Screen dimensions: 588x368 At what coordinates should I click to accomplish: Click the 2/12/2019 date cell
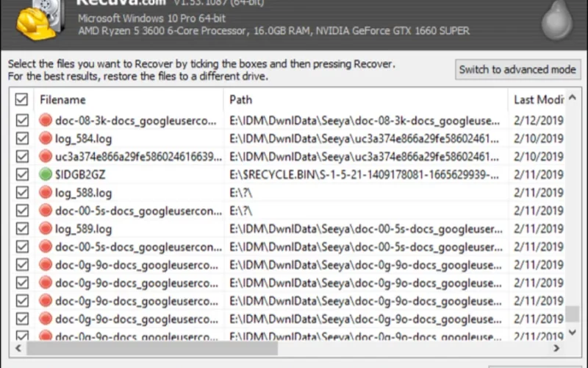coord(539,120)
